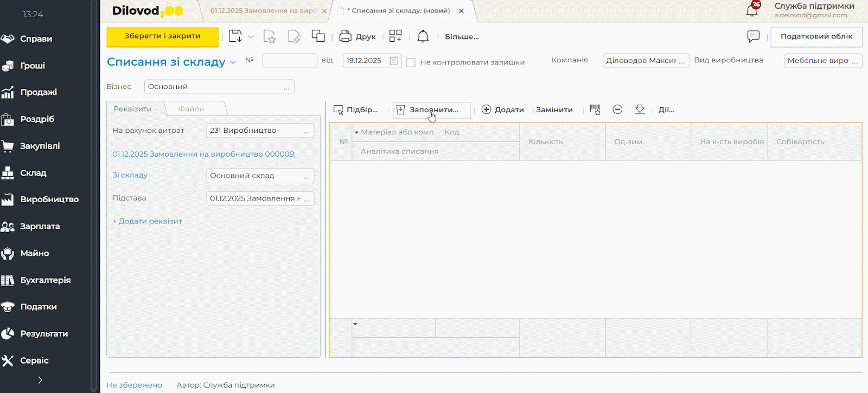The height and width of the screenshot is (393, 868).
Task: Click the remove row minus icon
Action: coord(617,109)
